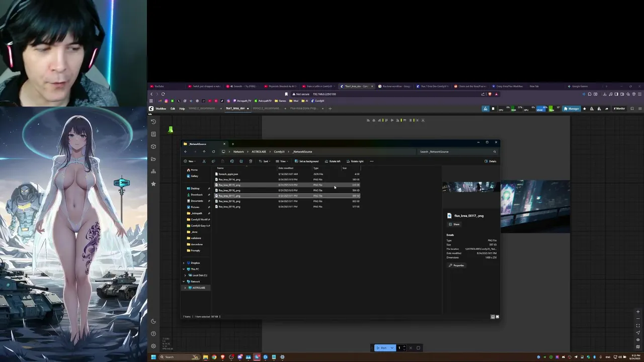Viewport: 644px width, 362px height.
Task: Reload the browser page
Action: click(x=163, y=94)
